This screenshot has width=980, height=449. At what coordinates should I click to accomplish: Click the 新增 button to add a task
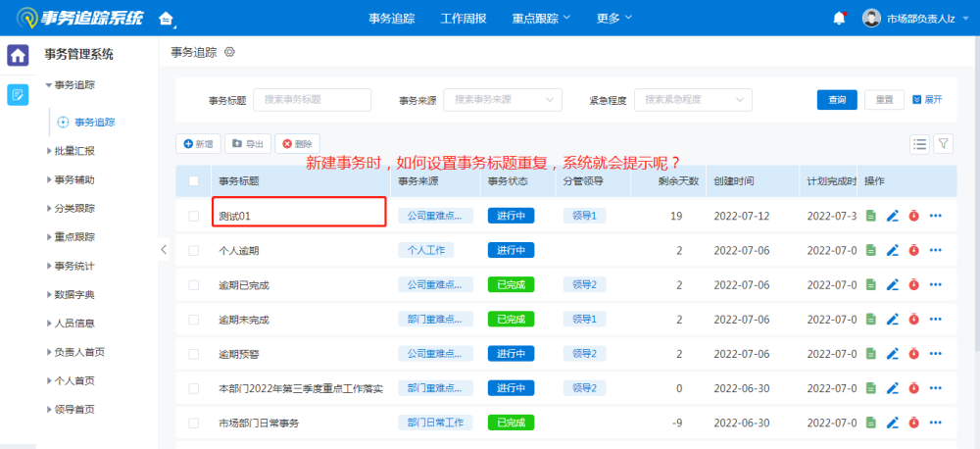[198, 144]
